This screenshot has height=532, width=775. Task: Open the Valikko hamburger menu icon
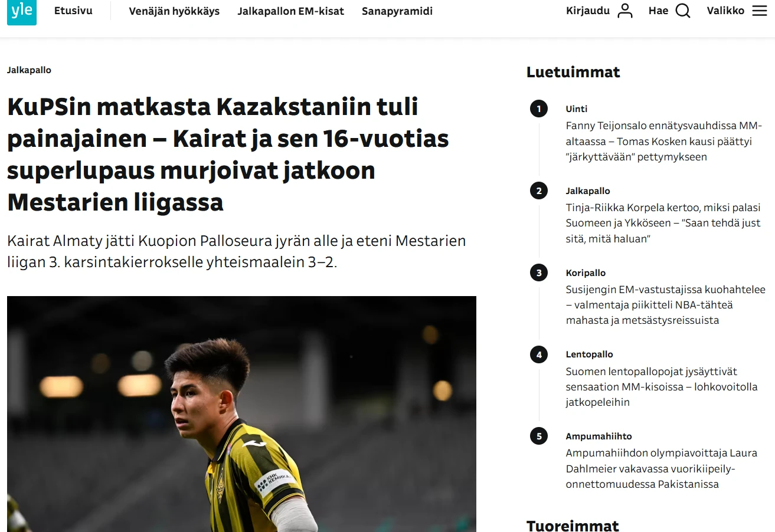(760, 11)
